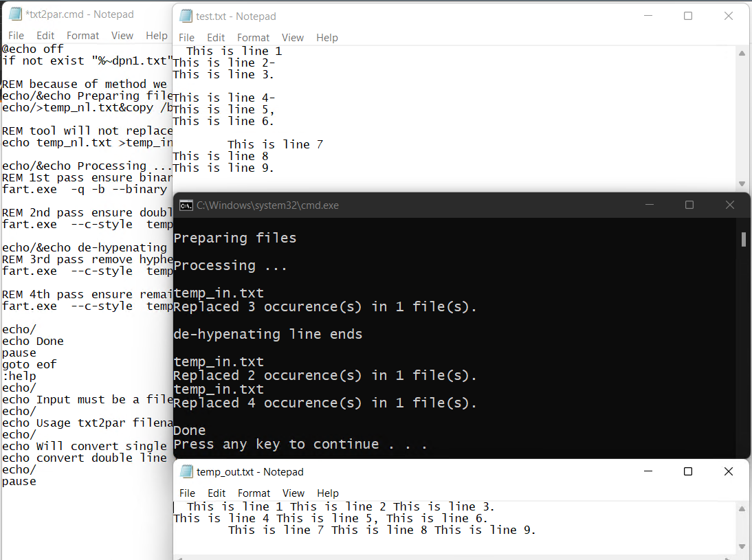Maximize the temp_out.txt Notepad window
The height and width of the screenshot is (560, 752).
pos(688,471)
